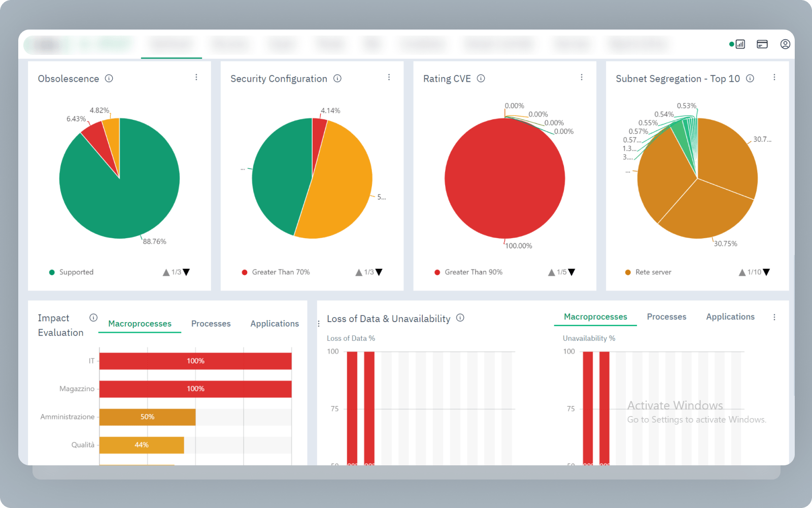
Task: Select Processes tab in Loss of Data
Action: 666,317
